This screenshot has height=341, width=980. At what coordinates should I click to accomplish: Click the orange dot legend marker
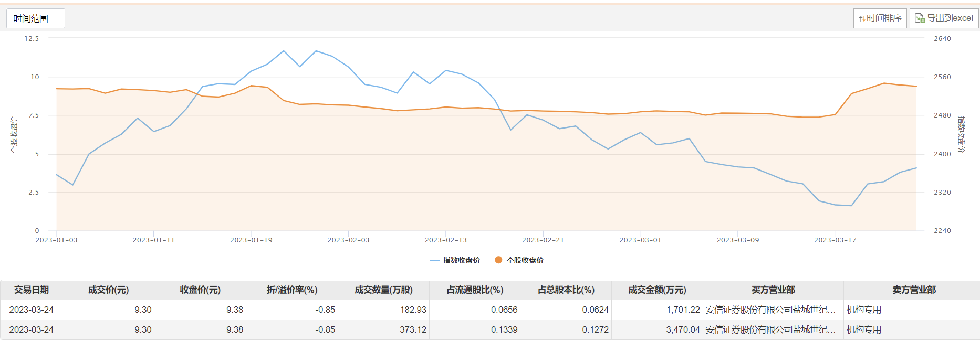[498, 260]
